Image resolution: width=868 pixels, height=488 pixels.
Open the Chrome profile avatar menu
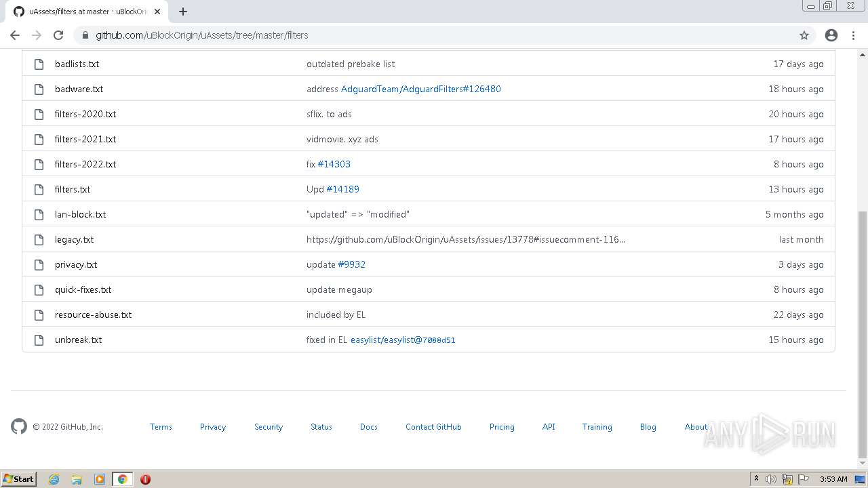pyautogui.click(x=831, y=35)
